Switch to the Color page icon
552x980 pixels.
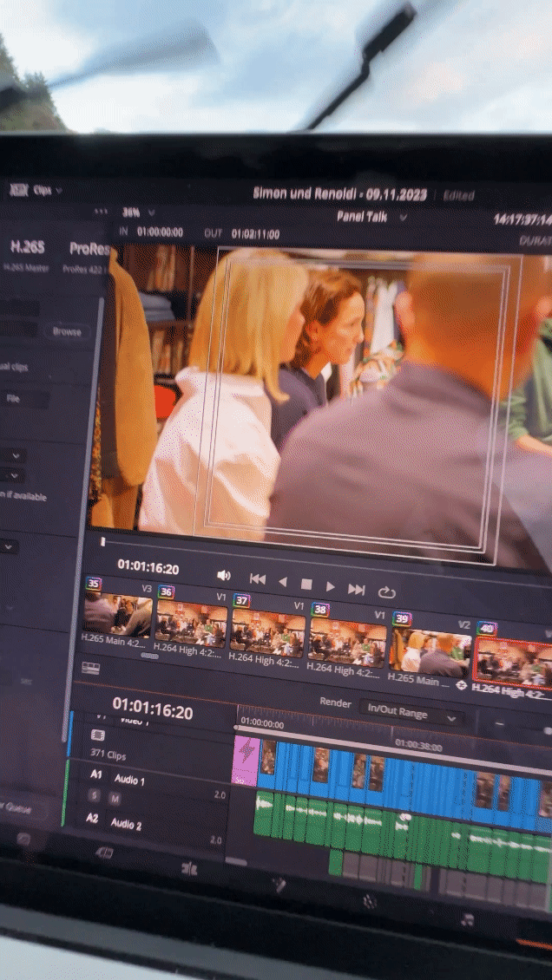(x=370, y=900)
